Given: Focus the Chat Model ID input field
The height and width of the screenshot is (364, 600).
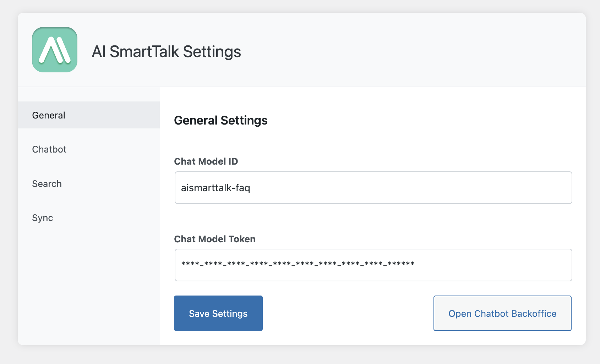Looking at the screenshot, I should [373, 188].
